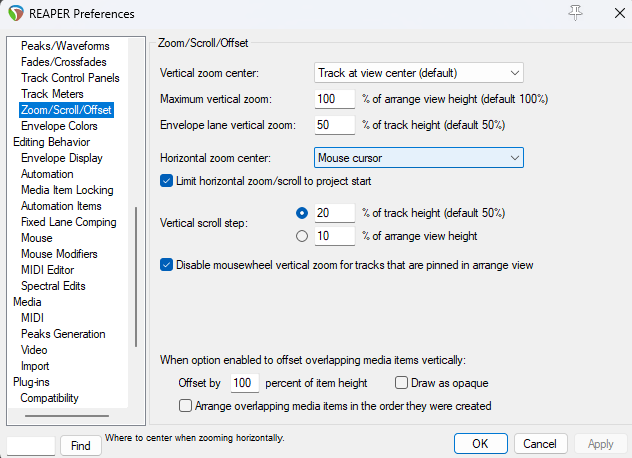Screen dimensions: 632x458
Task: Select Peaks Generation page
Action: click(x=63, y=334)
